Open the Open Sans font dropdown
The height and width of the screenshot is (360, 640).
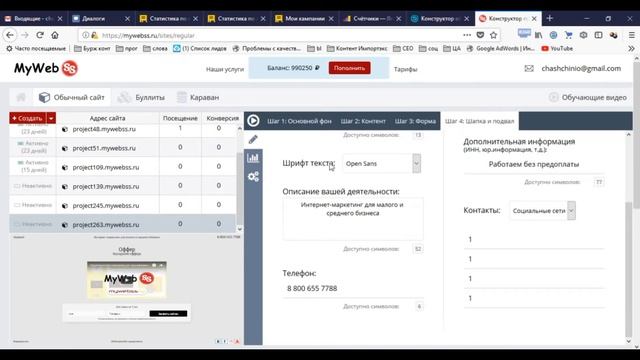coord(381,163)
